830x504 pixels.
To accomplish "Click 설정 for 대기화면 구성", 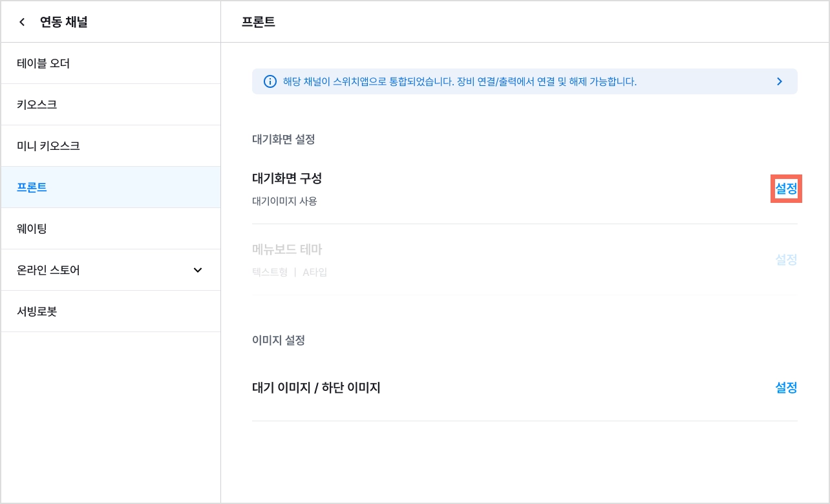I will [x=786, y=189].
